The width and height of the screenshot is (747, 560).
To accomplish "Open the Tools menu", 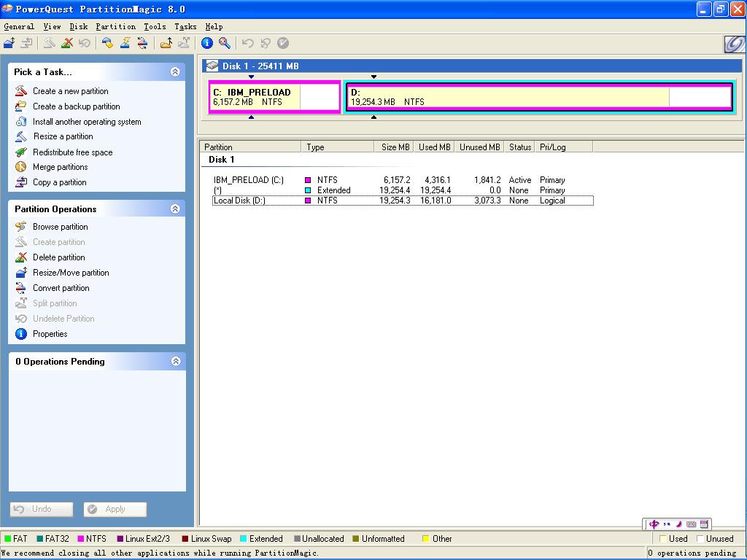I will (155, 26).
